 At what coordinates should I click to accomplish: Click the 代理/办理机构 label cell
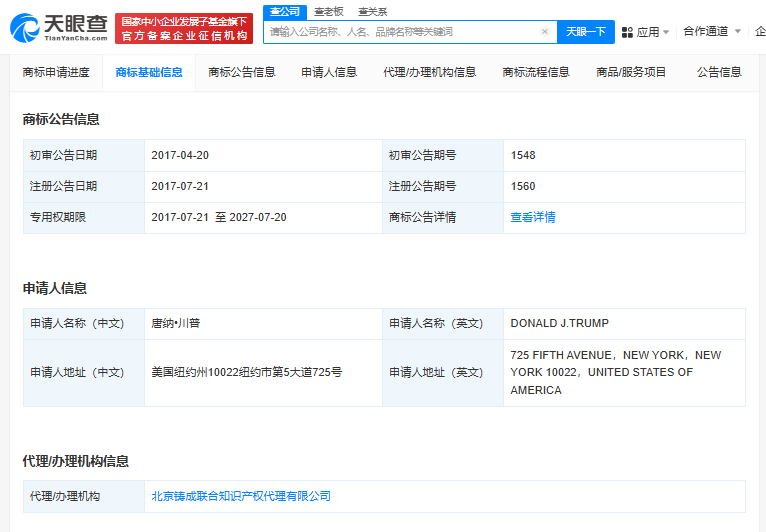pos(84,496)
